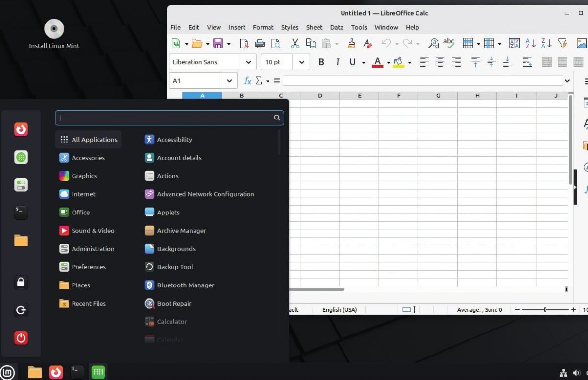Expand the Liberation Sans font name dropdown
588x380 pixels.
pos(248,62)
